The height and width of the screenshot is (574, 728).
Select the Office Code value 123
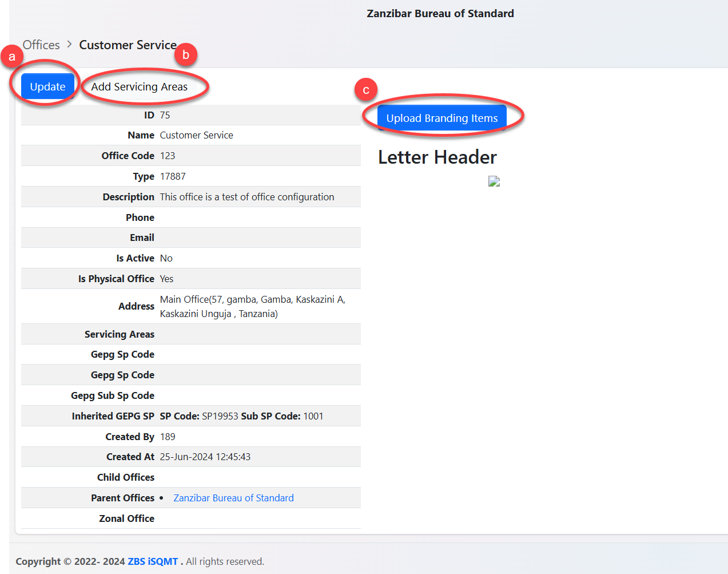click(x=168, y=156)
